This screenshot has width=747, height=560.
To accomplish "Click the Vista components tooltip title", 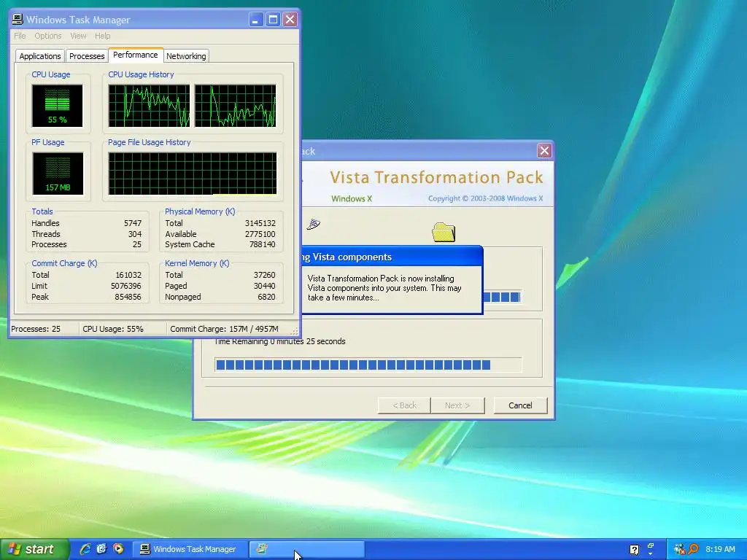I will [347, 257].
